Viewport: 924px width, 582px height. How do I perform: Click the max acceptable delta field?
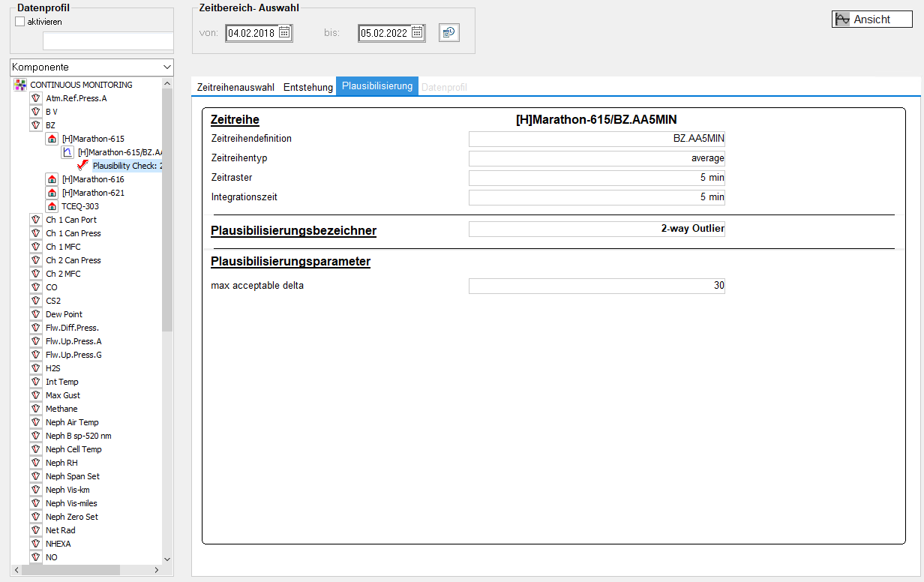point(596,286)
